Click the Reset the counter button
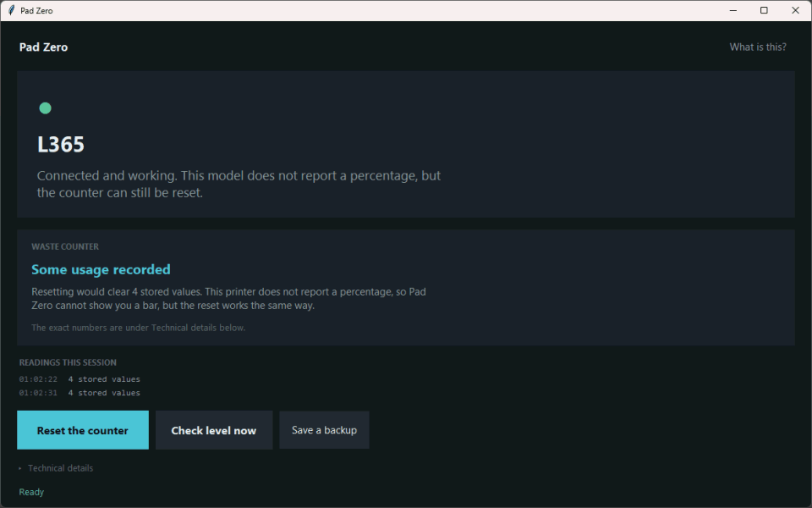The width and height of the screenshot is (812, 508). pos(83,430)
